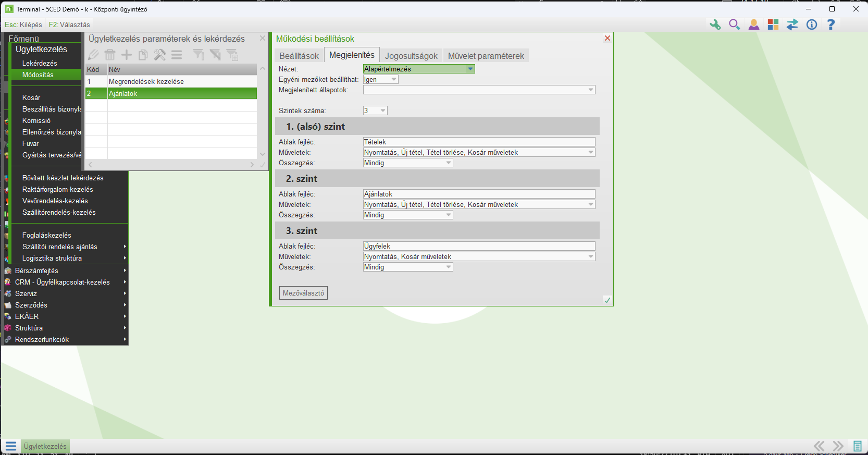Viewport: 868px width, 455px height.
Task: Open the Megjelenített állapotok dropdown
Action: point(591,90)
